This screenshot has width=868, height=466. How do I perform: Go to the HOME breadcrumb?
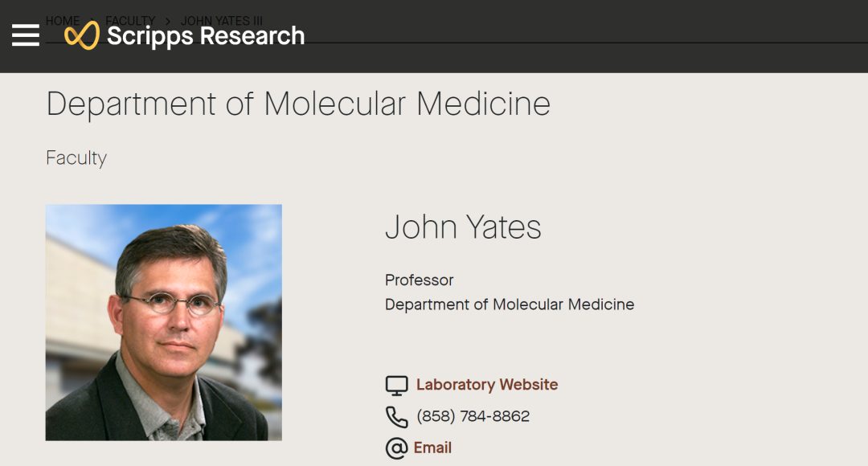(x=62, y=20)
